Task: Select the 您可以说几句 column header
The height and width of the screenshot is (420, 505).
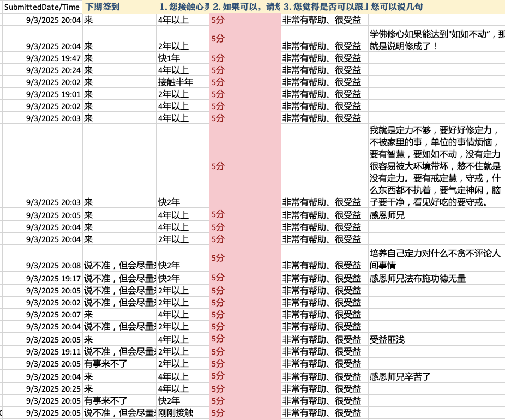Action: 436,7
